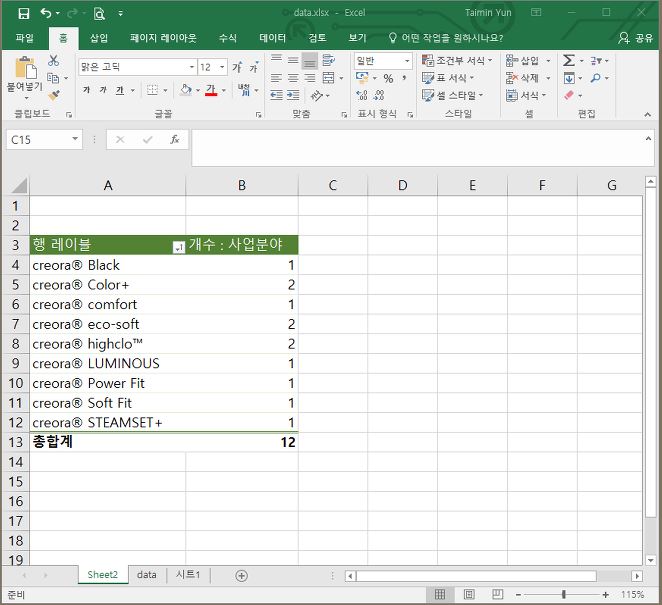Image resolution: width=662 pixels, height=605 pixels.
Task: Increase decimal places
Action: 362,96
